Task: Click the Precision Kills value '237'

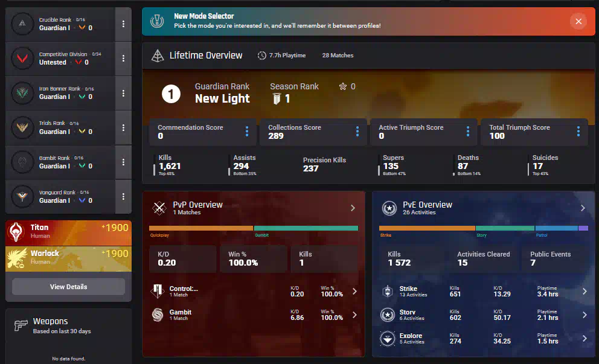Action: tap(310, 168)
